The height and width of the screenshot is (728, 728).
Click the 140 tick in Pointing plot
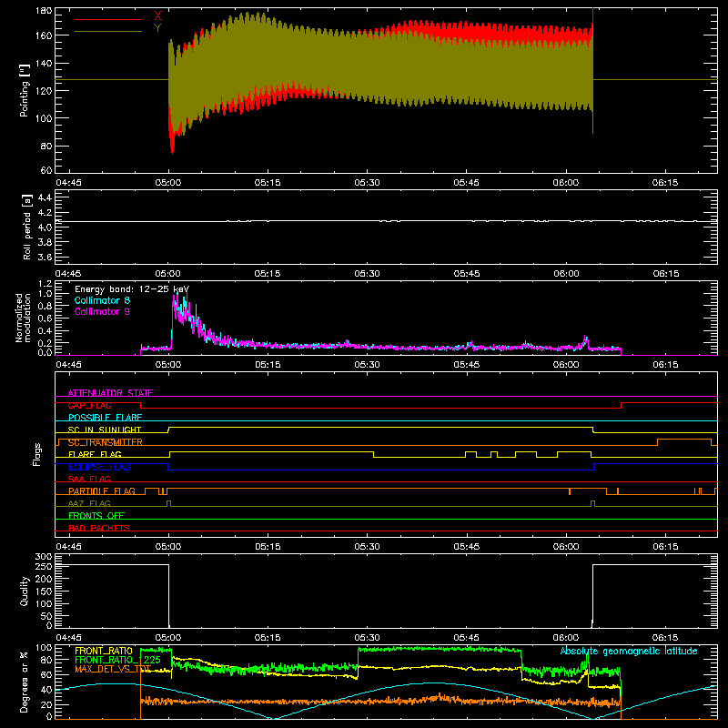pos(43,63)
